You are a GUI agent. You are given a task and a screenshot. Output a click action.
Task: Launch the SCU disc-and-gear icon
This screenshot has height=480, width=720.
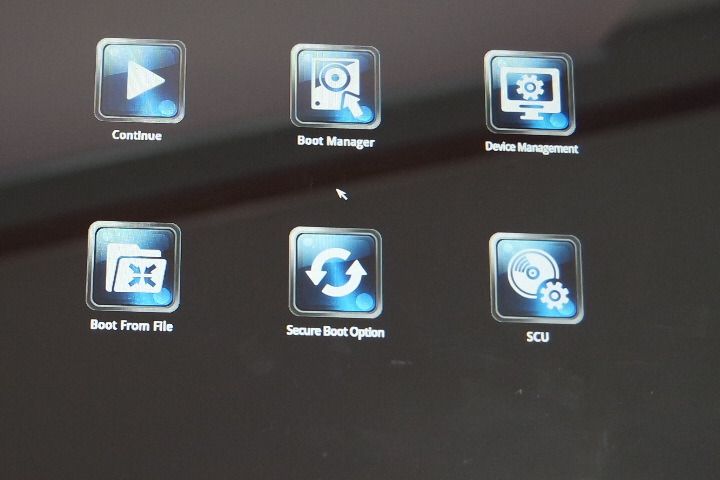click(x=536, y=278)
